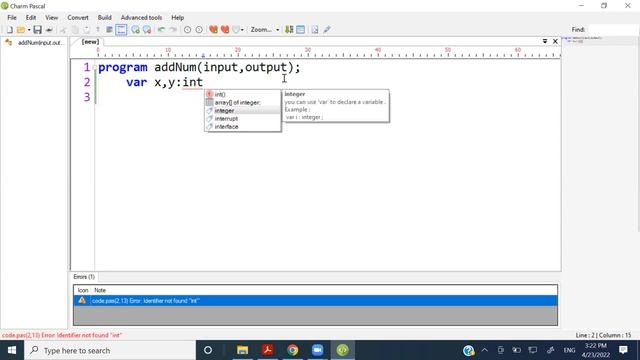Close the [new] editor tab with X
Image resolution: width=640 pixels, height=360 pixels.
(x=555, y=41)
